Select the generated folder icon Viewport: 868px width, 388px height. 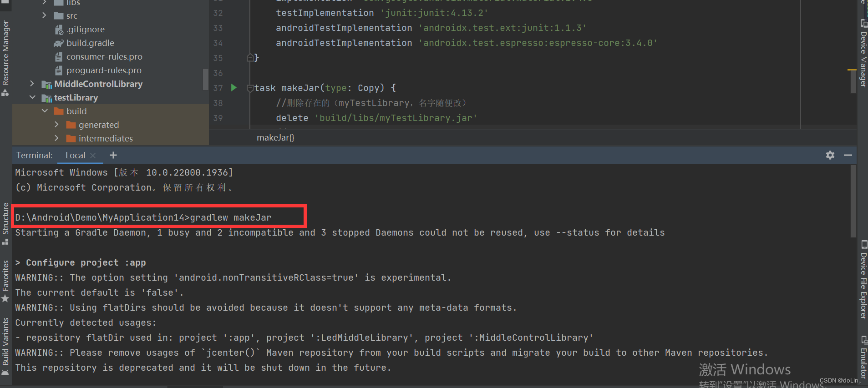(71, 125)
